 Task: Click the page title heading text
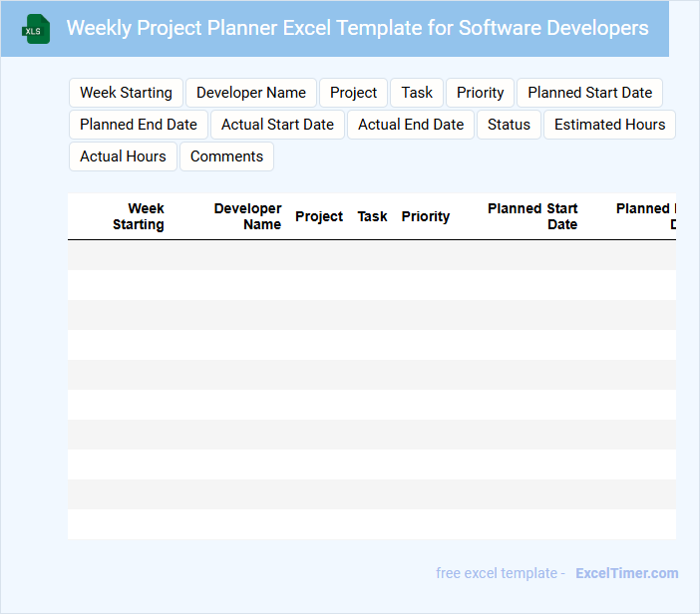tap(357, 28)
